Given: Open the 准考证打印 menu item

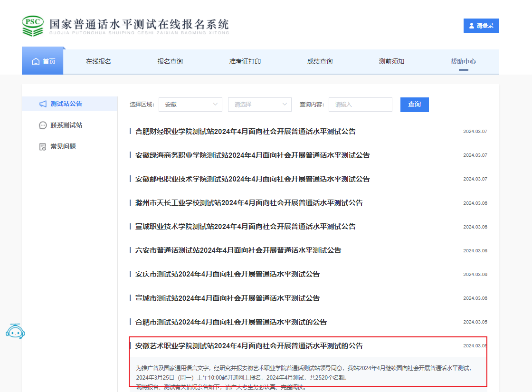Looking at the screenshot, I should (x=245, y=61).
